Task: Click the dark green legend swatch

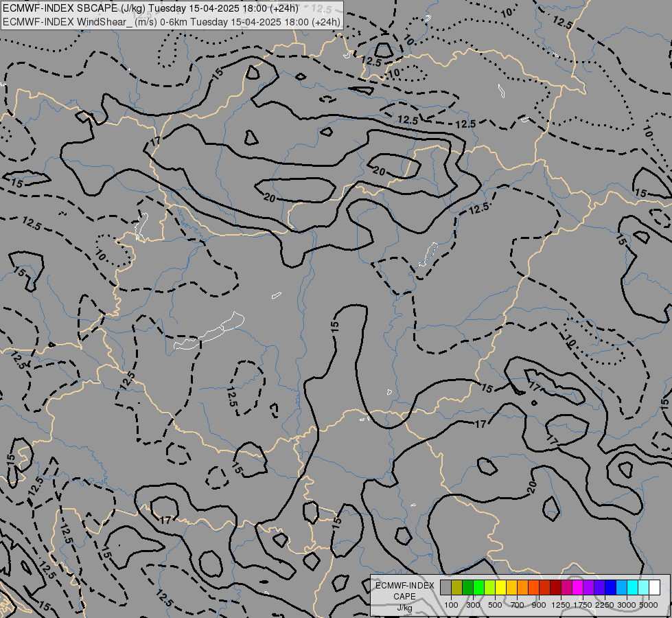Action: (x=467, y=587)
